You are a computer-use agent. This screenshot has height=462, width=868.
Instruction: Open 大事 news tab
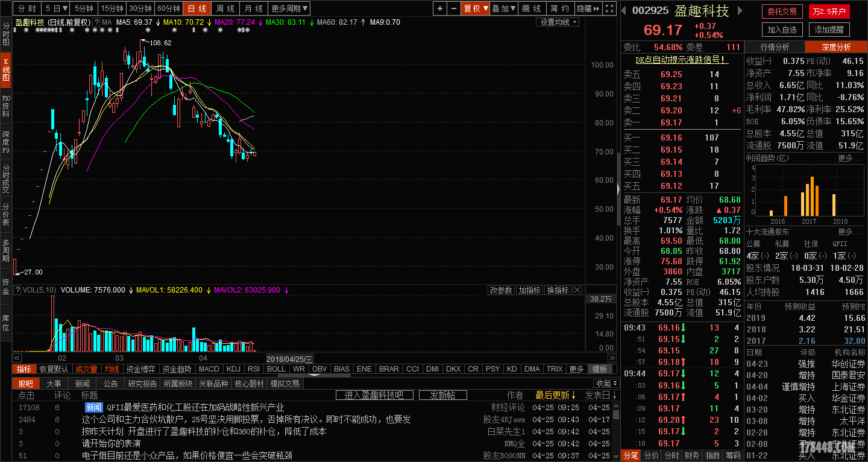click(54, 384)
